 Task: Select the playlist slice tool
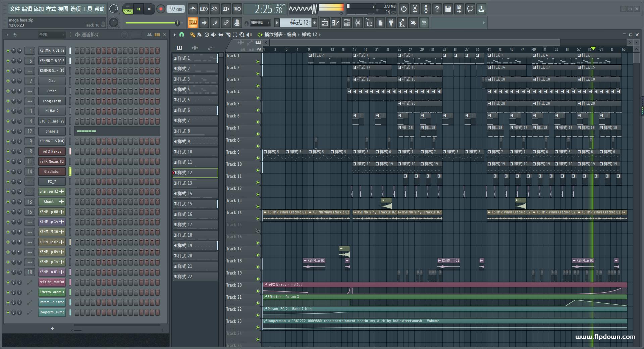(x=228, y=35)
